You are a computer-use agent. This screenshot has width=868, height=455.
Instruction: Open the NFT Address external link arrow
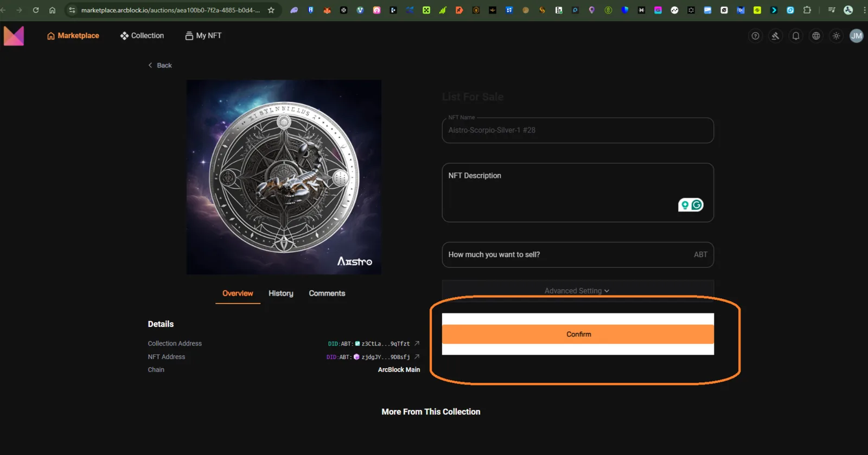click(417, 357)
